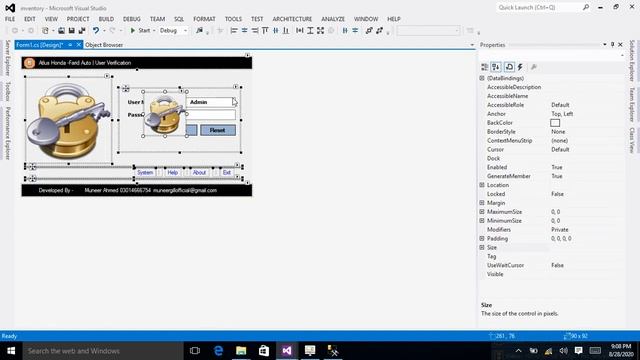The width and height of the screenshot is (640, 360).
Task: Expand the Size property node
Action: (482, 247)
